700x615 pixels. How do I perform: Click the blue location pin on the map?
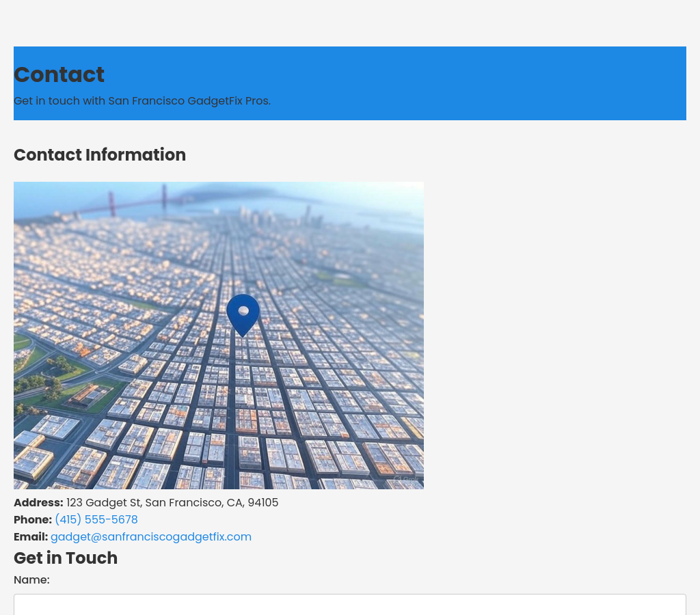[x=243, y=312]
